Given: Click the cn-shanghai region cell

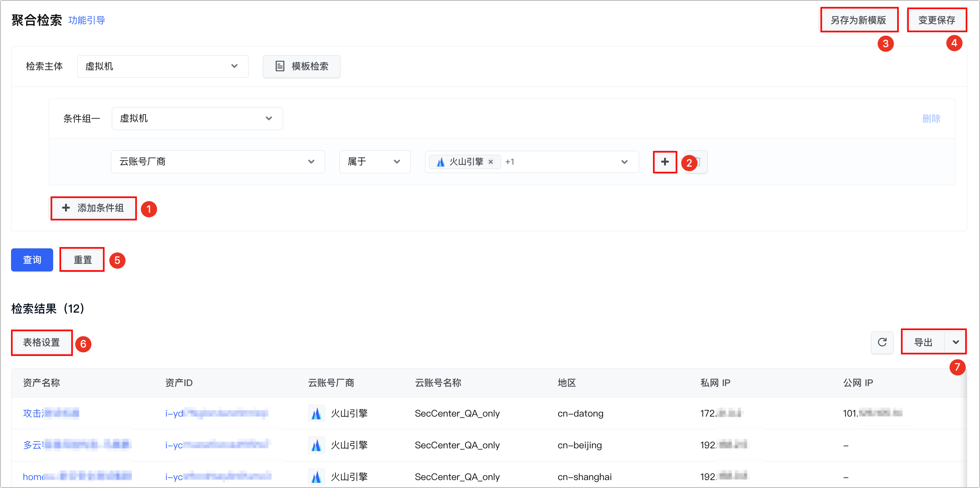Looking at the screenshot, I should click(585, 477).
